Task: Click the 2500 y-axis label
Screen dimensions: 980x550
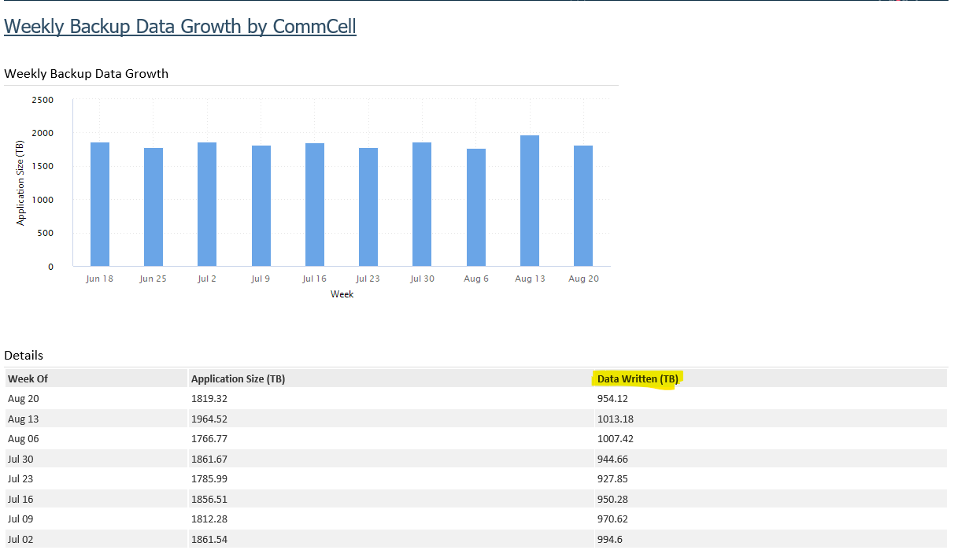Action: 43,100
